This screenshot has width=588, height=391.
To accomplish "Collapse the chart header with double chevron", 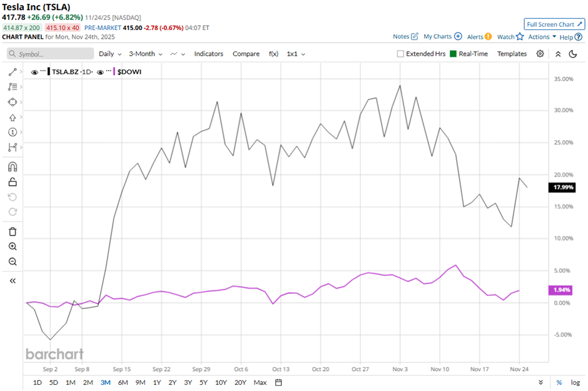I will pos(558,54).
